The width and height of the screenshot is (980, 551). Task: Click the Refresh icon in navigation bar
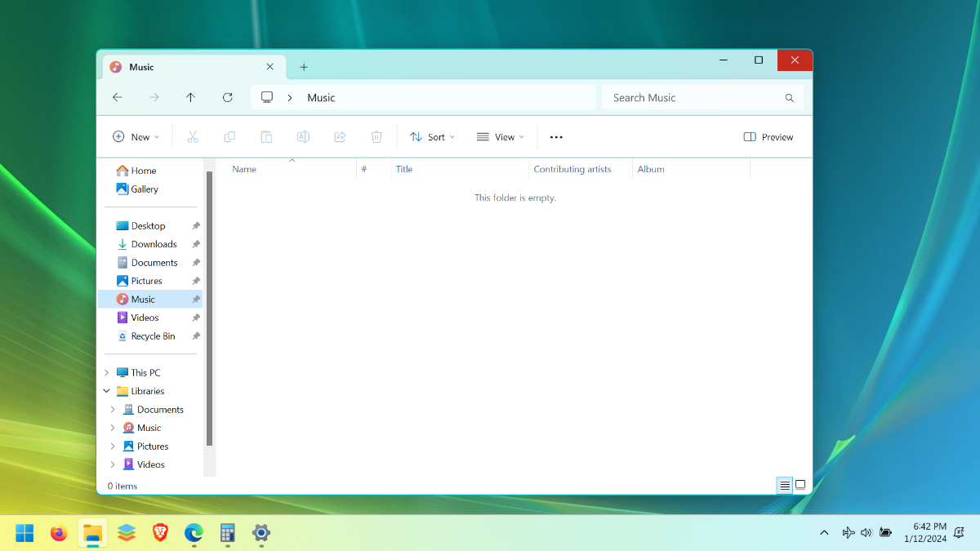tap(228, 97)
